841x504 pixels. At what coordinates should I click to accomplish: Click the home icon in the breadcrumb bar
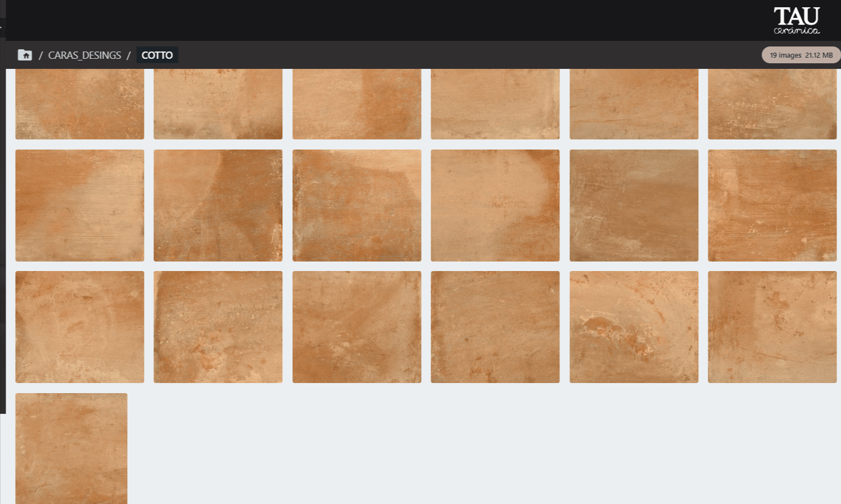[x=25, y=54]
